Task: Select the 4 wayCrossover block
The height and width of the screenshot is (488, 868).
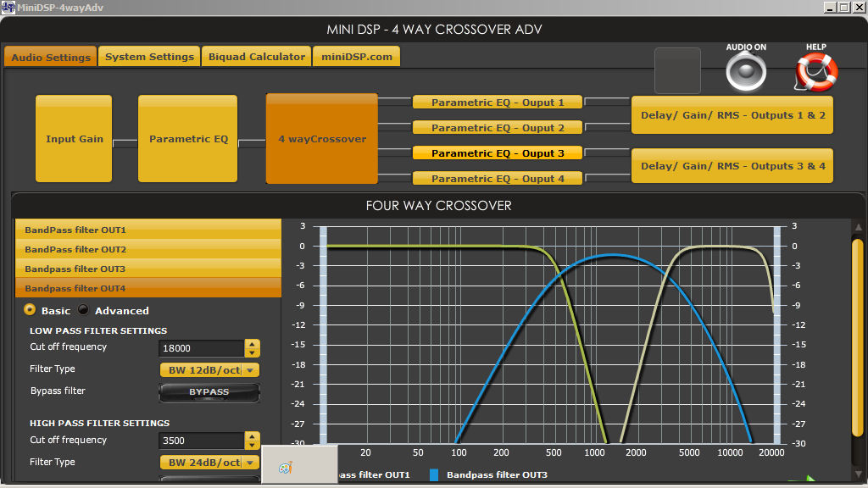Action: [321, 139]
